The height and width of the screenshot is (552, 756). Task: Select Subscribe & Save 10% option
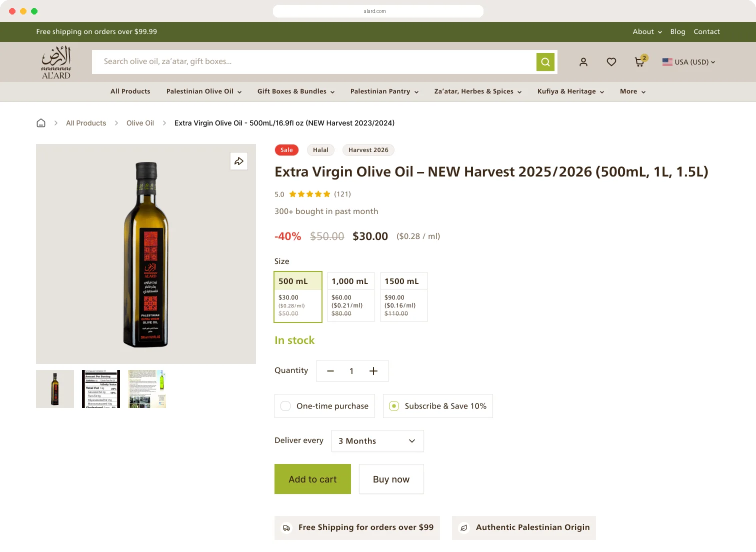pos(438,406)
